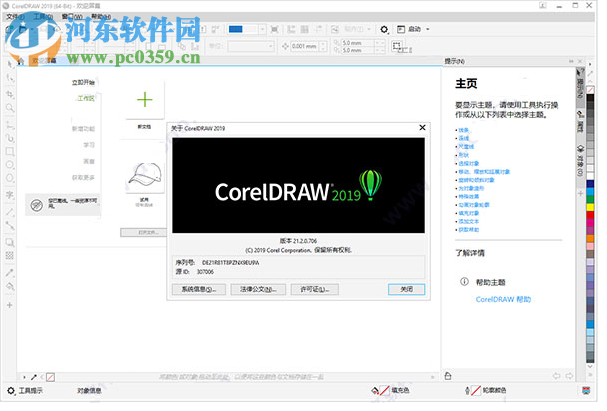Click the 系统信息 System Info button
This screenshot has height=411, width=607.
point(199,289)
